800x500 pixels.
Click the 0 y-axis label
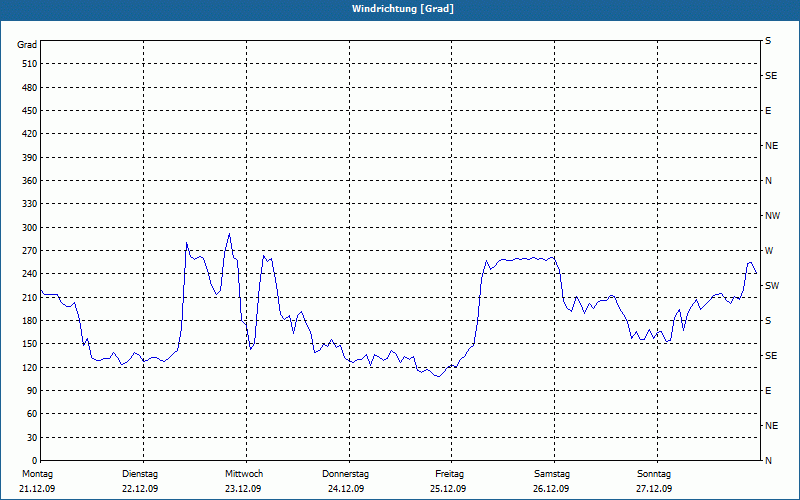coord(34,461)
